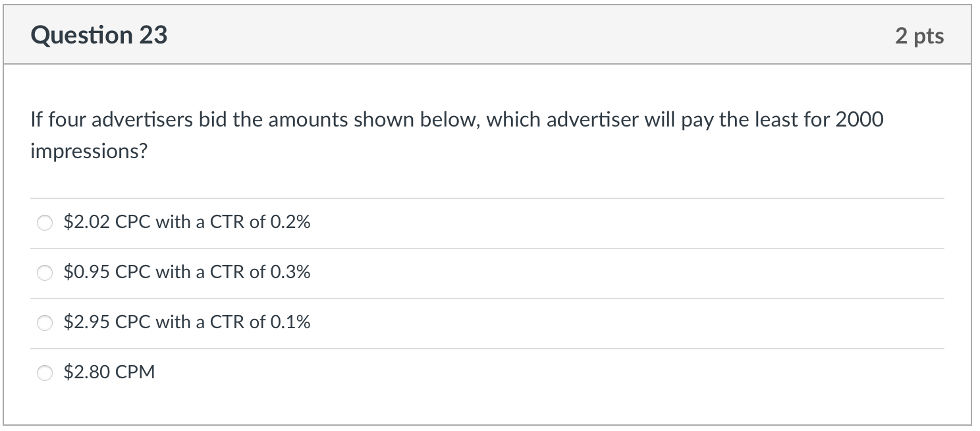Screen dimensions: 980x431
Task: Select the $2.02 CPC radio button
Action: [x=44, y=223]
